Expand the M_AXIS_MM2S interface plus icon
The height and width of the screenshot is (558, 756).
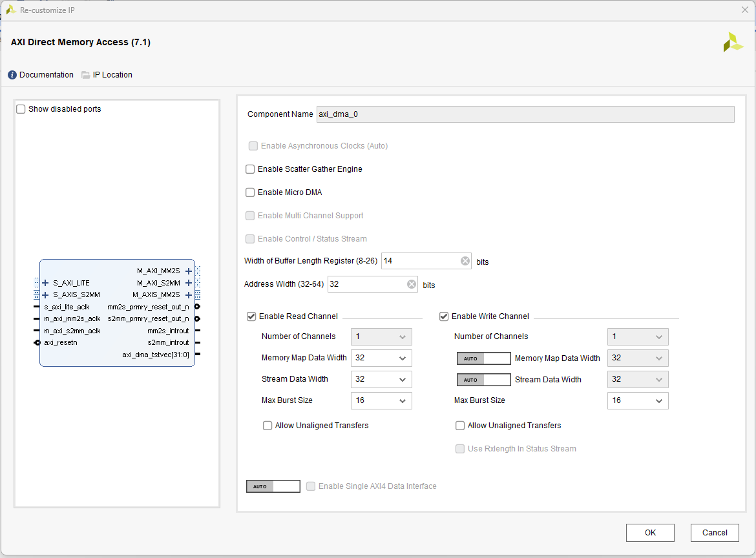click(x=189, y=295)
